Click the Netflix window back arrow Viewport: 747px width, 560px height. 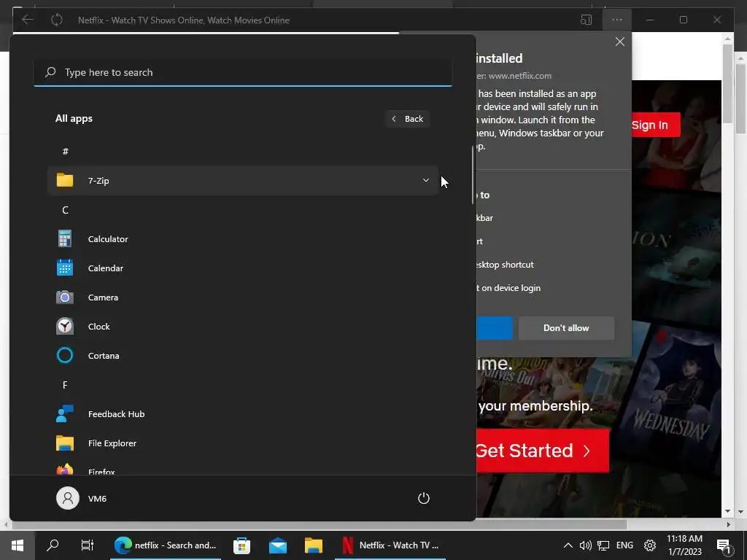pos(28,20)
